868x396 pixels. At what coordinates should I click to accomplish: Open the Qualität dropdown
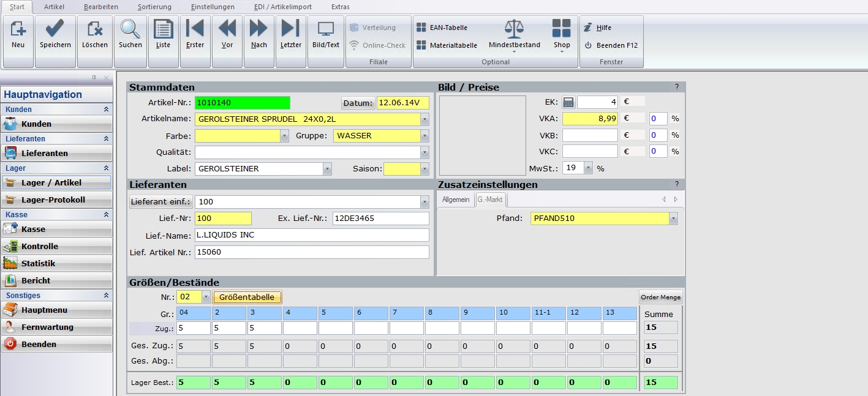point(425,152)
